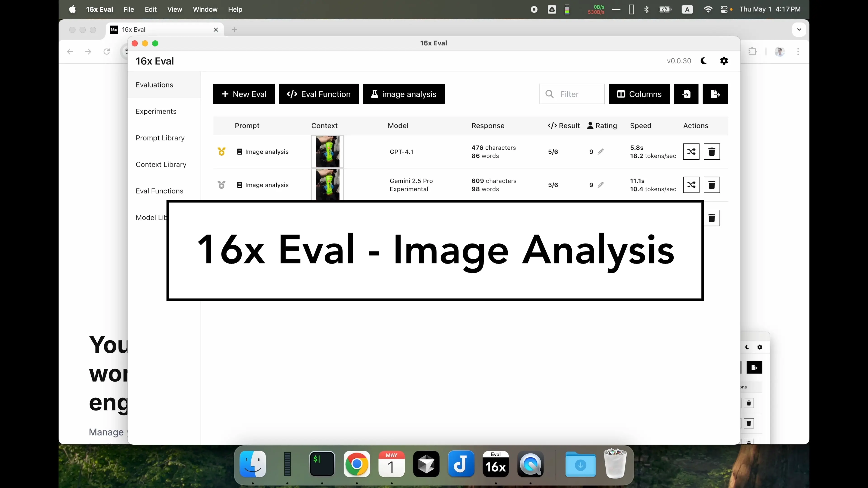The height and width of the screenshot is (488, 868).
Task: Open the Apple menu
Action: point(72,9)
